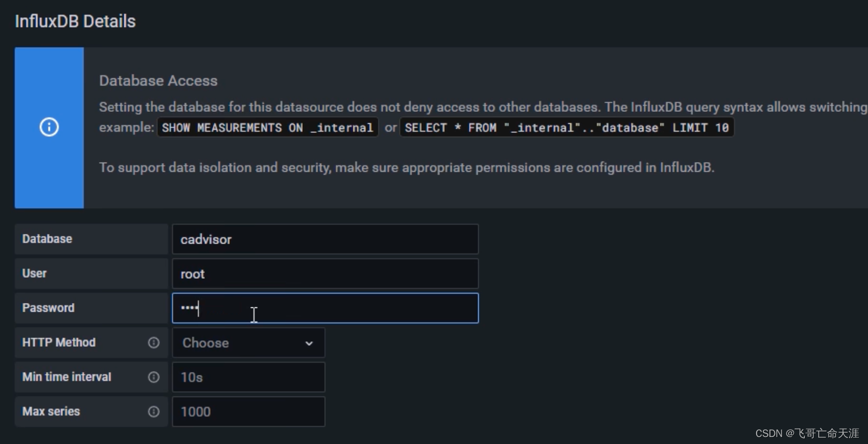Click into the Password input field
This screenshot has height=444, width=868.
tap(325, 308)
